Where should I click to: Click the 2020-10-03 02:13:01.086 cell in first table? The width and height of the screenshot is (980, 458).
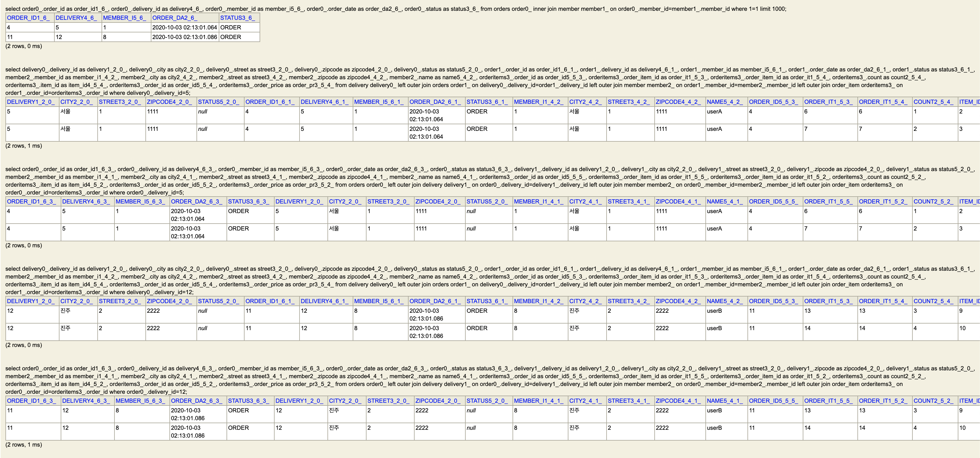click(x=184, y=37)
